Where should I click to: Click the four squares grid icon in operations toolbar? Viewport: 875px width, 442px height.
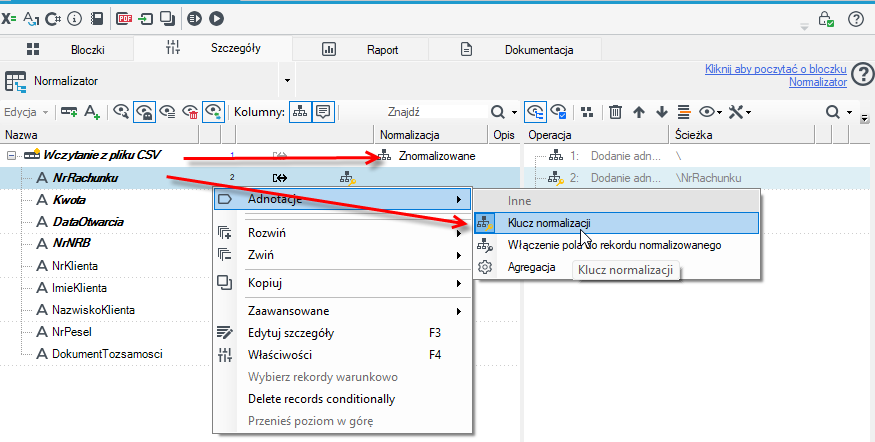(x=587, y=112)
